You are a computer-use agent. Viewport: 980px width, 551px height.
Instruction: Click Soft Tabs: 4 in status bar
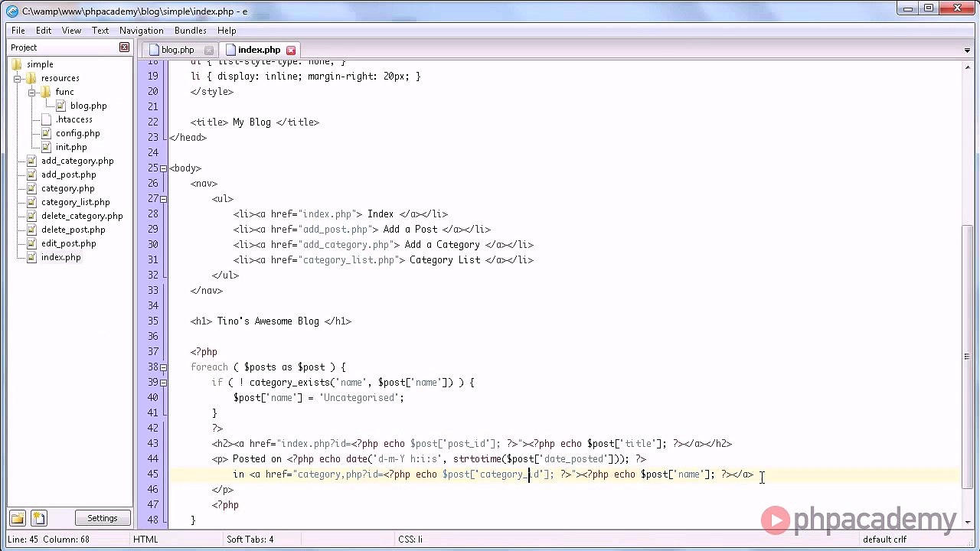tap(250, 540)
